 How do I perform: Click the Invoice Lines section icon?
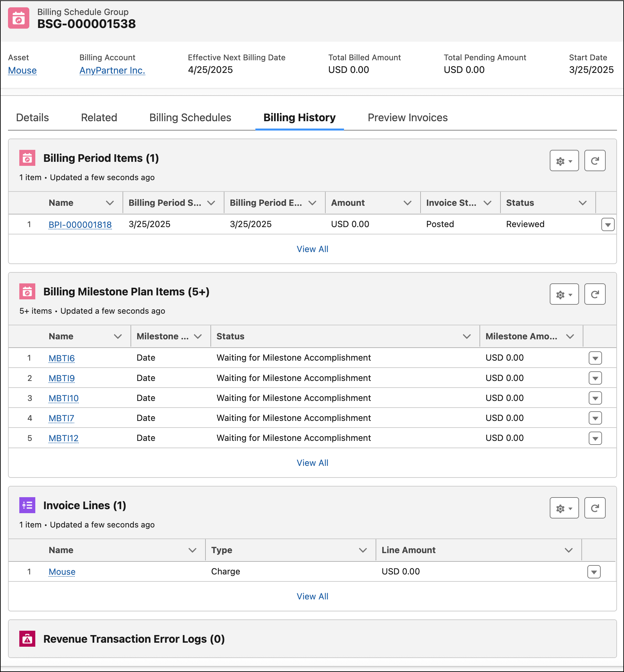pyautogui.click(x=27, y=505)
